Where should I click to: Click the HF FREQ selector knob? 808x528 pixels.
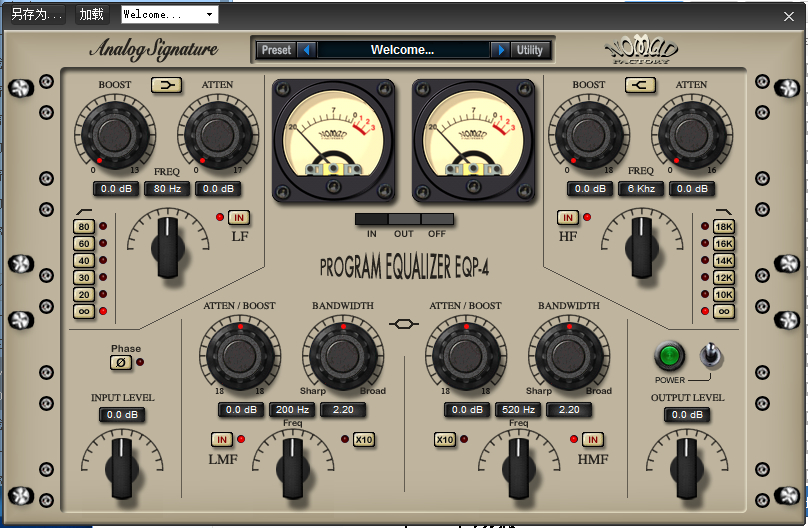coord(642,247)
